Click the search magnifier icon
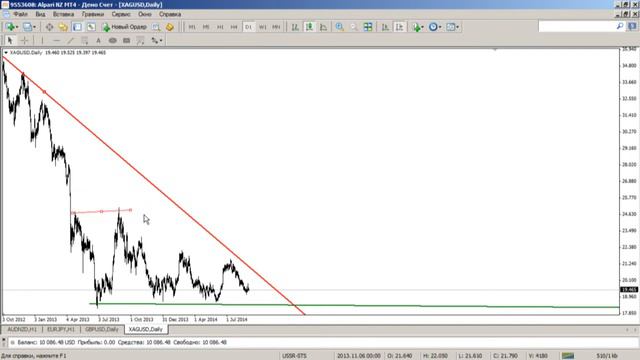The image size is (640, 360). (620, 26)
